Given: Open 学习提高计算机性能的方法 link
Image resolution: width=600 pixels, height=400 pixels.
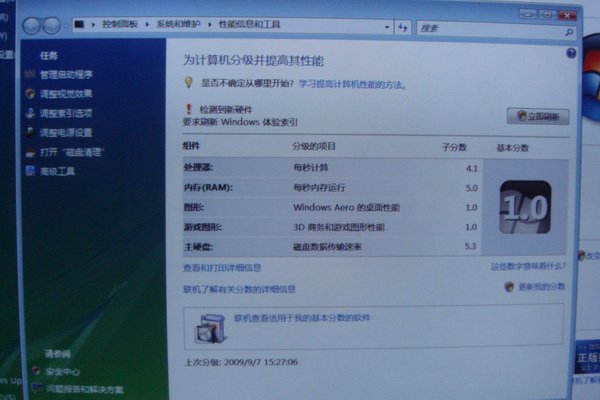Looking at the screenshot, I should (x=352, y=85).
